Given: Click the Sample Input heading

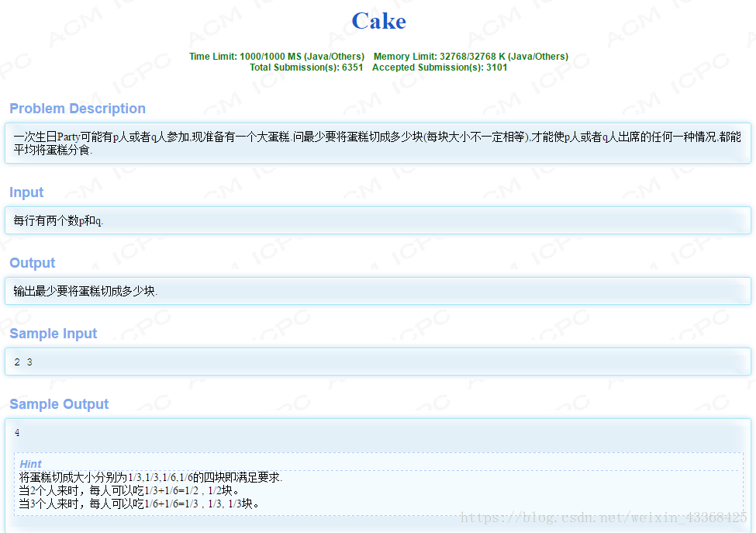Looking at the screenshot, I should coord(54,334).
